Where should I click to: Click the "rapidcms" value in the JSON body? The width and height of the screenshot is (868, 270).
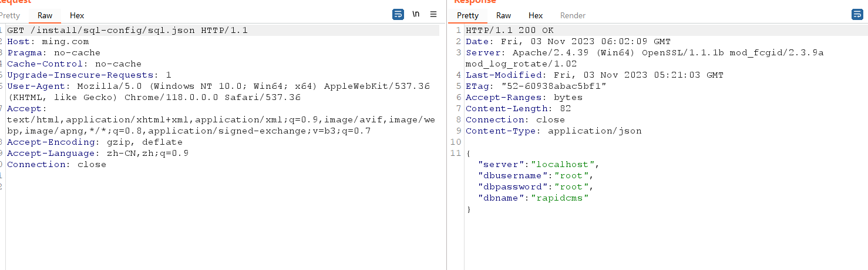pos(560,198)
